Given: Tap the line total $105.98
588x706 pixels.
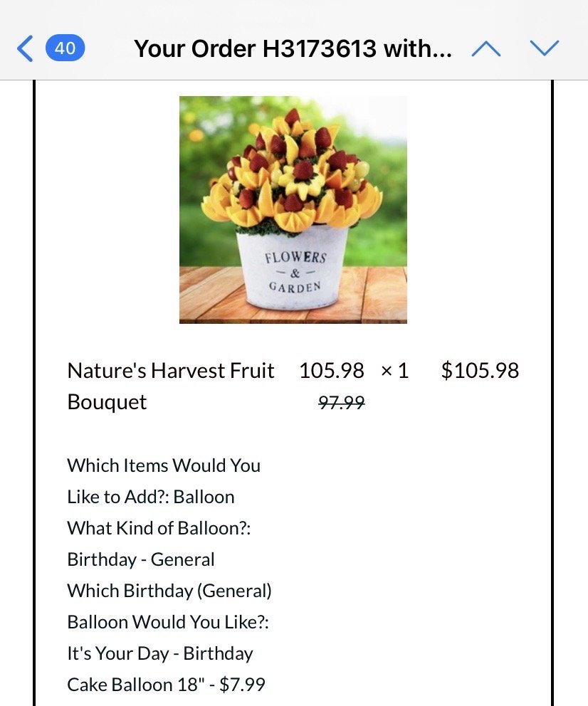Looking at the screenshot, I should point(480,371).
